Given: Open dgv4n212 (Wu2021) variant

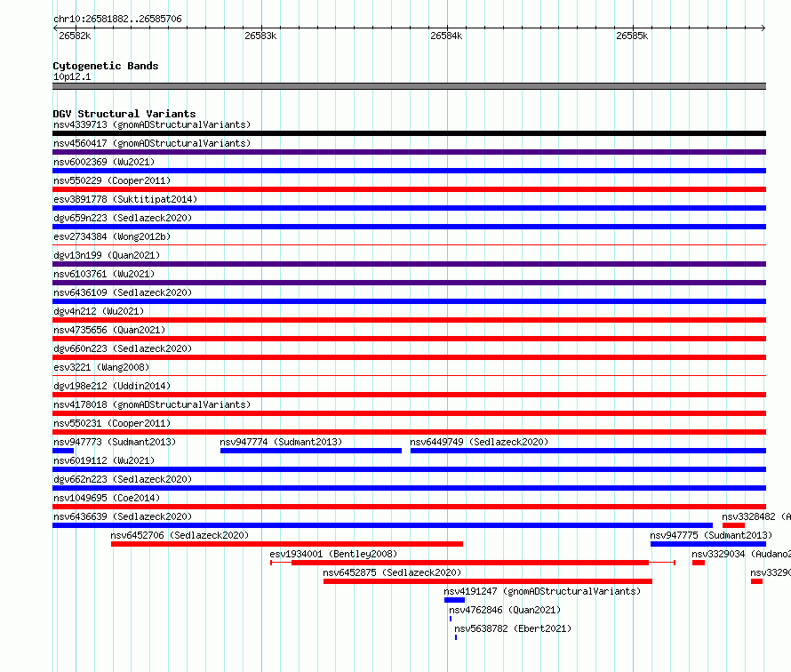Looking at the screenshot, I should 99,311.
